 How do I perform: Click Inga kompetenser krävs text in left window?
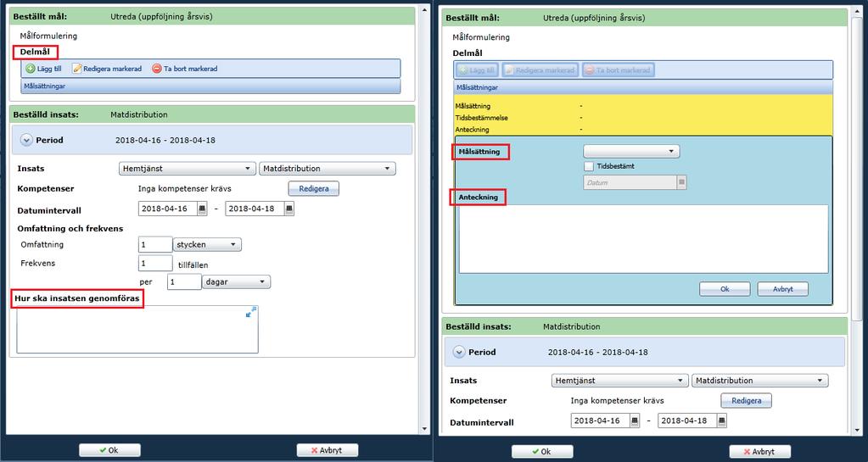(x=183, y=189)
